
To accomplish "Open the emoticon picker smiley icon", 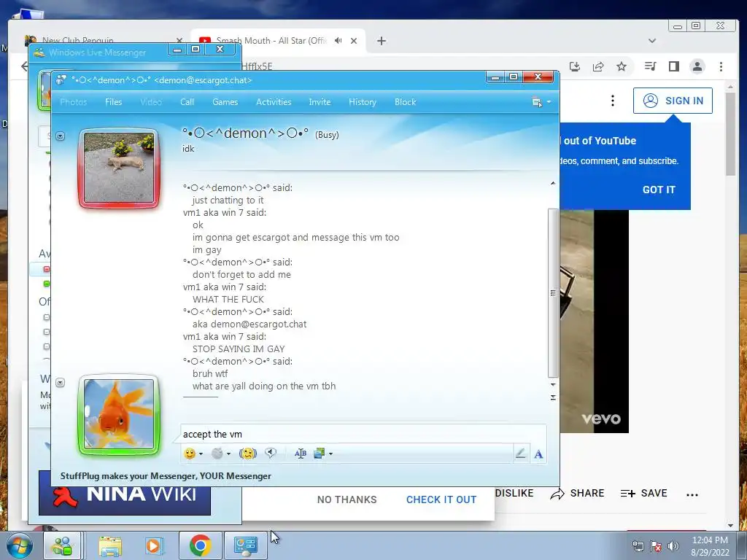I will (190, 454).
